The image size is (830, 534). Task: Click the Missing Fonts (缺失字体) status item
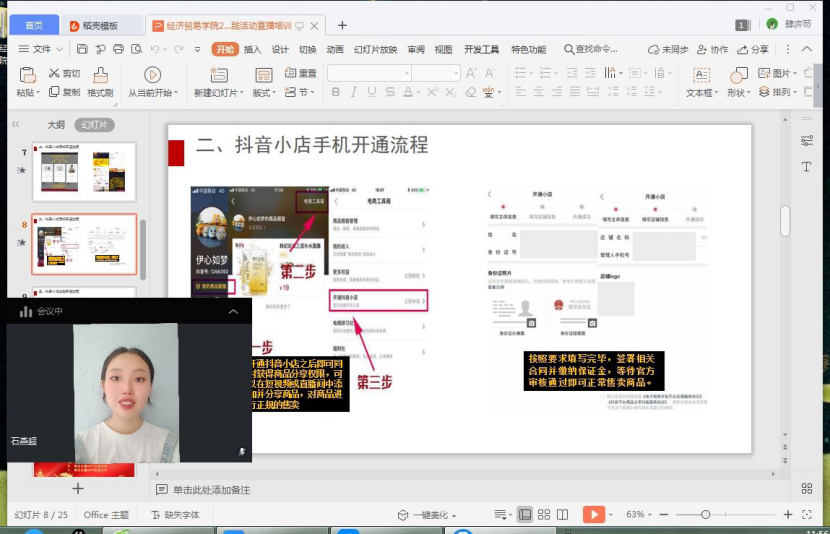(175, 515)
